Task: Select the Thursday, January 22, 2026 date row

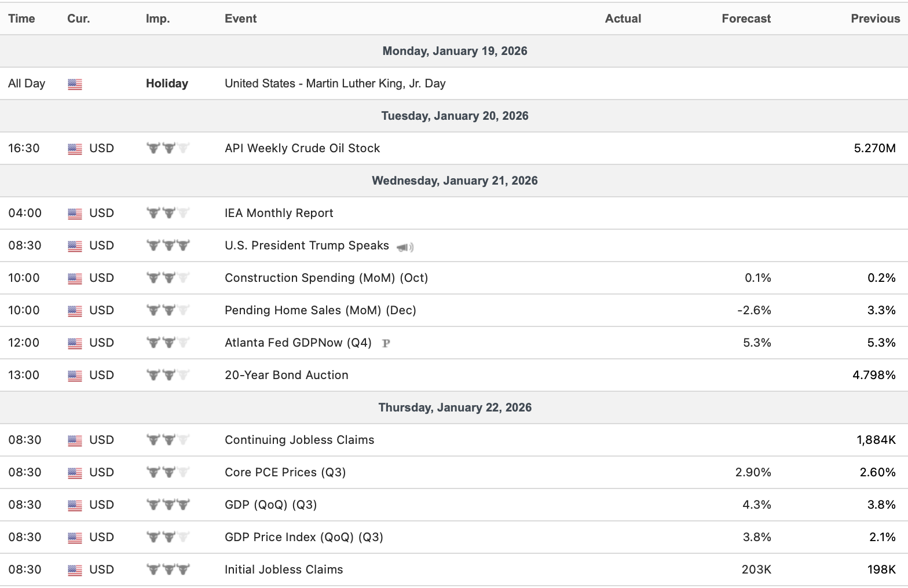Action: tap(455, 407)
